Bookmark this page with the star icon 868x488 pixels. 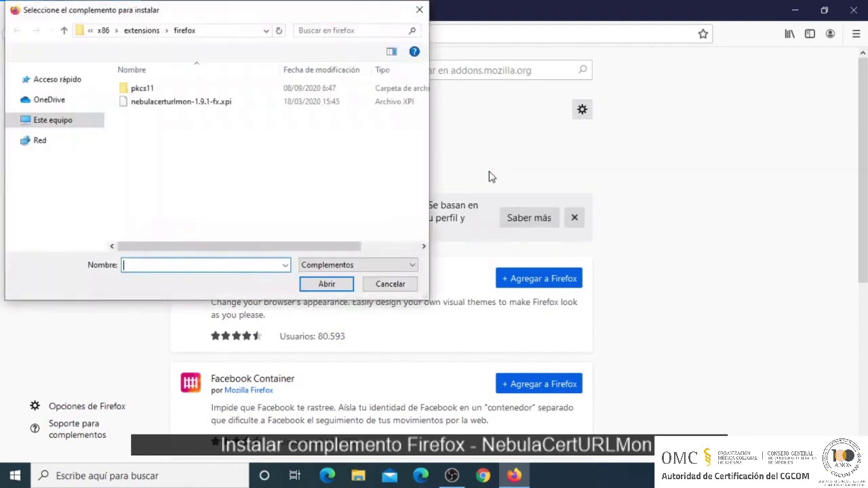[x=703, y=34]
